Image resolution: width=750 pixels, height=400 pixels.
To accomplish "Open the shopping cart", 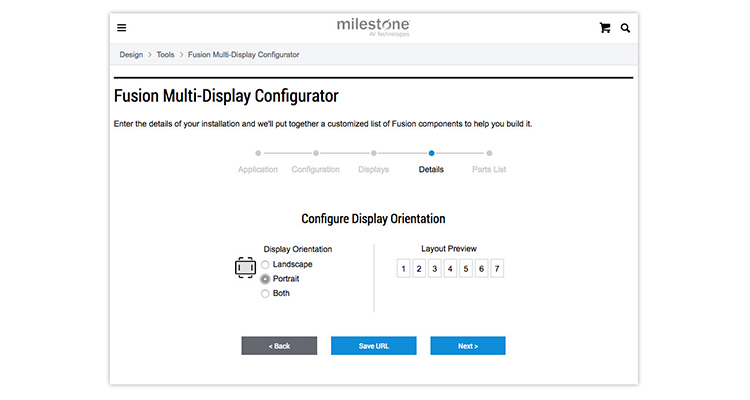I will pyautogui.click(x=605, y=28).
